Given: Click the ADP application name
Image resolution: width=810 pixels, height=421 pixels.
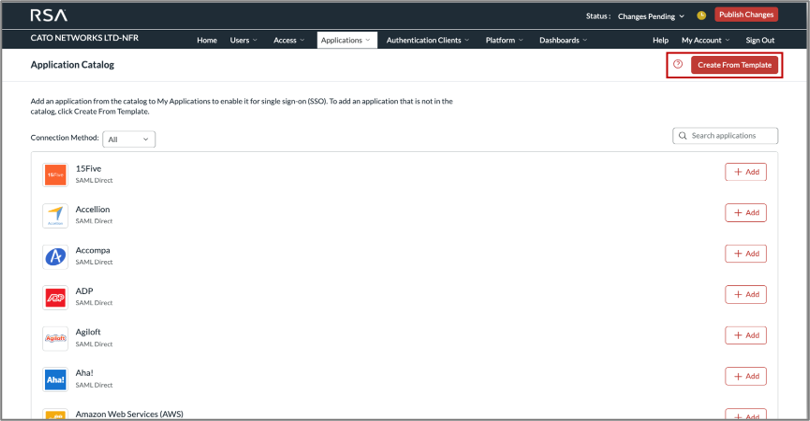Looking at the screenshot, I should click(84, 291).
